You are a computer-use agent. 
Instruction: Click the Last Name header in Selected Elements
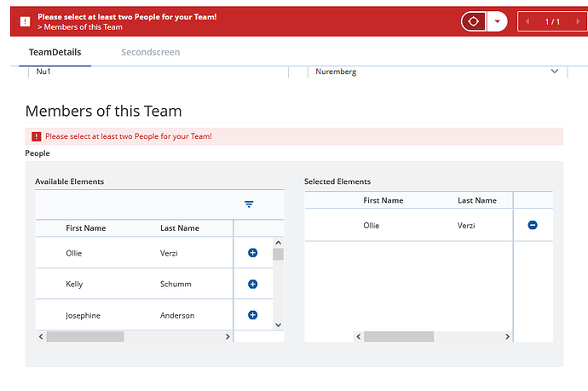point(477,200)
